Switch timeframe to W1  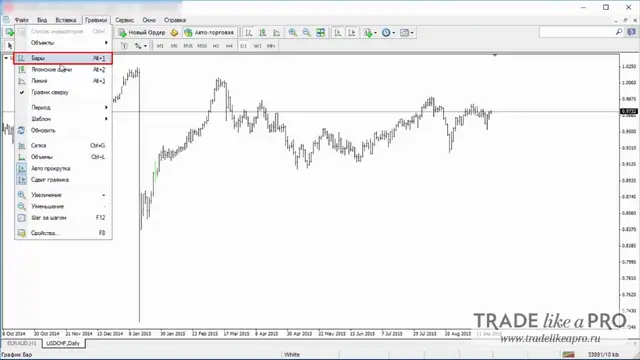[258, 46]
